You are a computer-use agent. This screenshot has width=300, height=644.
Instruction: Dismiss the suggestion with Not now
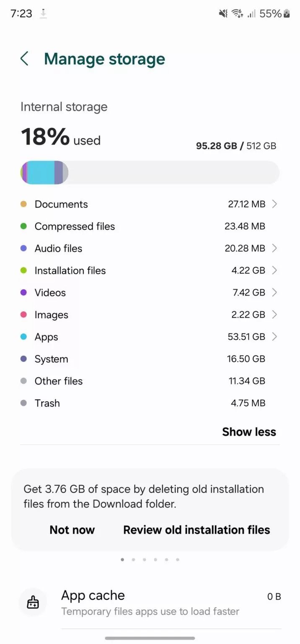point(72,530)
